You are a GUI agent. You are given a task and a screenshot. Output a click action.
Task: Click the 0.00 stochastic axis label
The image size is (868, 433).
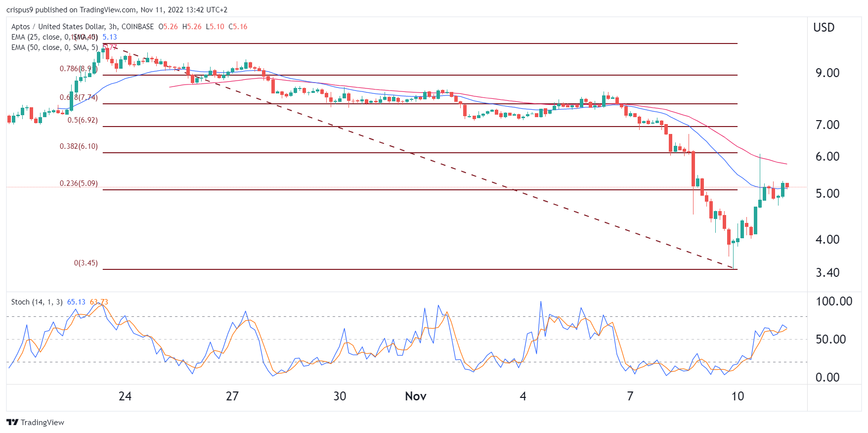point(827,378)
